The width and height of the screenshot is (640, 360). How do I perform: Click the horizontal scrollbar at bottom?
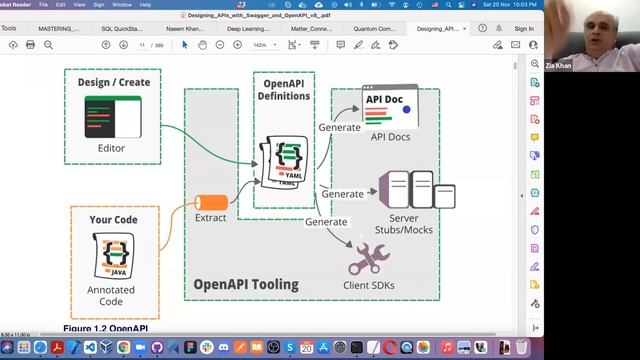coord(267,334)
